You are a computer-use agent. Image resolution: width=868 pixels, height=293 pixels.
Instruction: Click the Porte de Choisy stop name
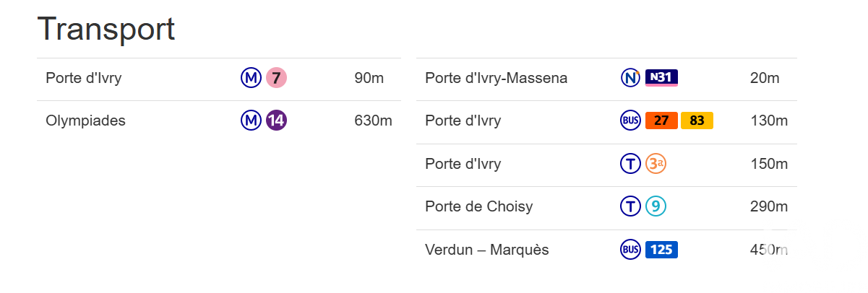click(x=478, y=207)
